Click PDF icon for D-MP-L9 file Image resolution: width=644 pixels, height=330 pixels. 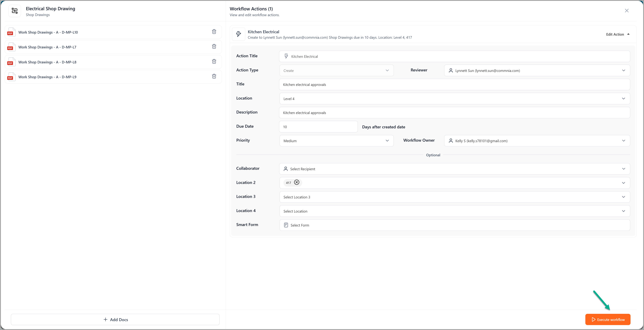pyautogui.click(x=11, y=77)
